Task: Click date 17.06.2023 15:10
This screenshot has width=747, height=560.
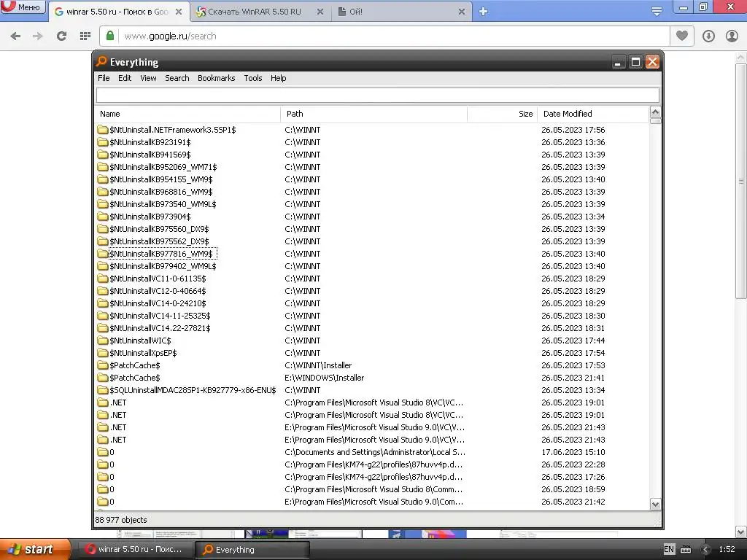Action: tap(573, 452)
